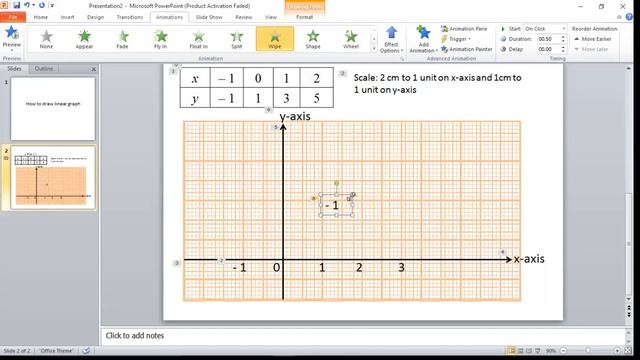Open Effect Options arrow menu
Viewport: 640px width, 360px height.
tap(391, 40)
